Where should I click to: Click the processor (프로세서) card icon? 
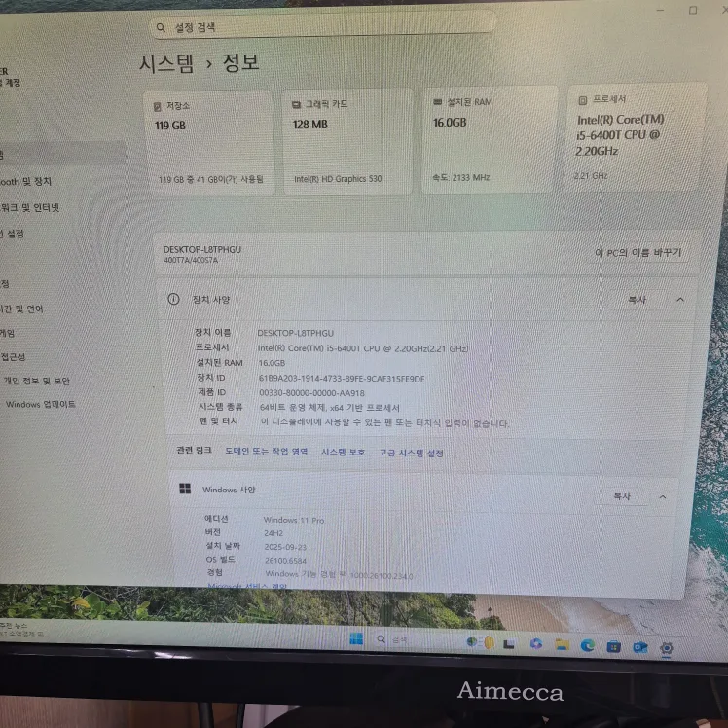point(583,100)
